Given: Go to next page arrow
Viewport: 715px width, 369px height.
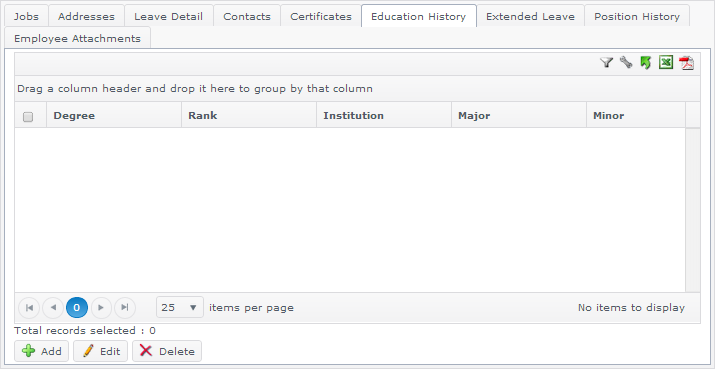Looking at the screenshot, I should (x=101, y=308).
